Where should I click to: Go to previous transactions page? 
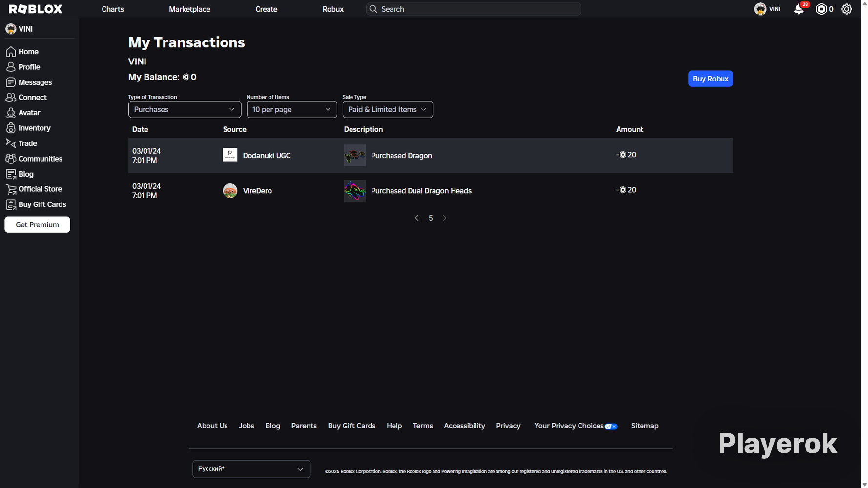(x=416, y=218)
